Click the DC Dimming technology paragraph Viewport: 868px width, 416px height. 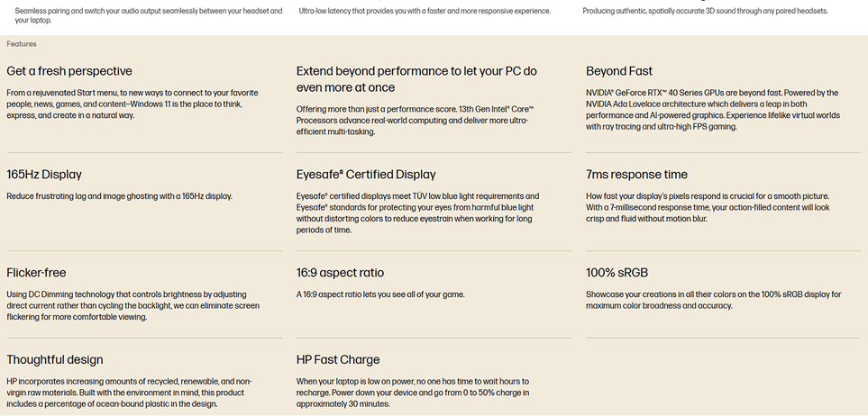(132, 305)
